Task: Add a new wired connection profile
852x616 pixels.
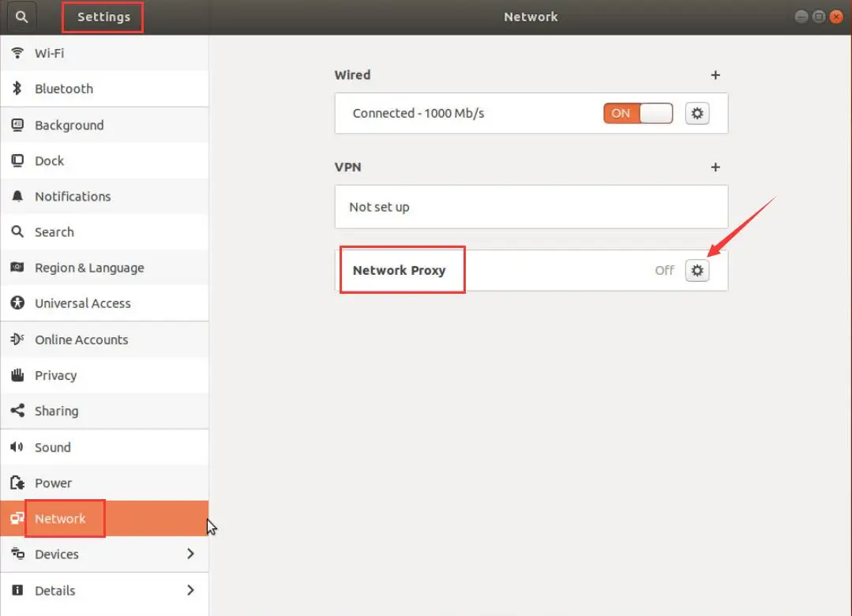Action: [715, 75]
